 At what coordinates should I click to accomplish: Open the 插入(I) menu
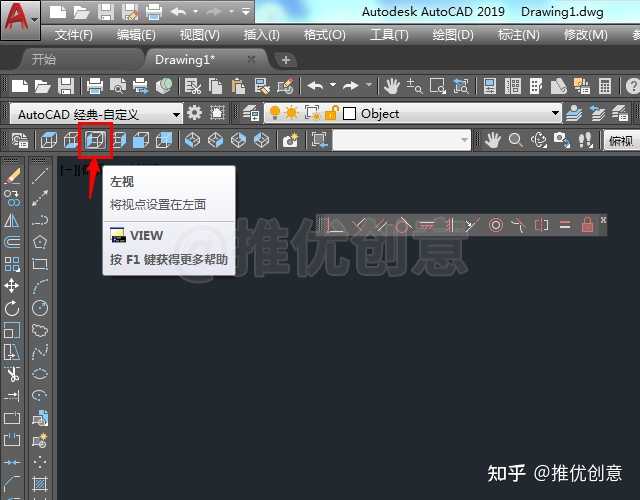261,35
